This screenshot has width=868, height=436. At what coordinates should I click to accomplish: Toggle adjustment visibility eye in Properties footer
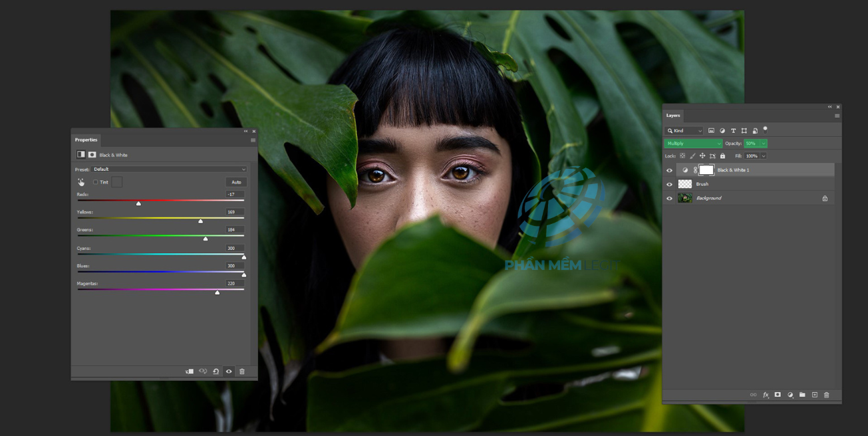coord(229,372)
